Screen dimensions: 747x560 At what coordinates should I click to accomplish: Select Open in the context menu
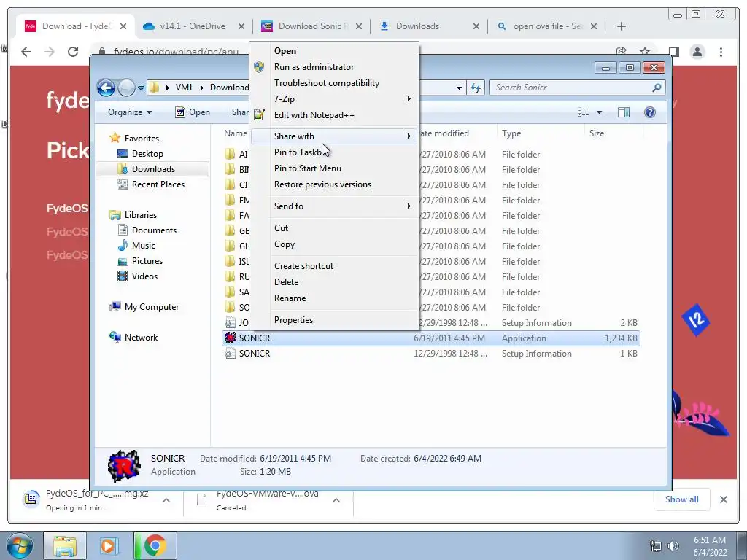tap(334, 51)
